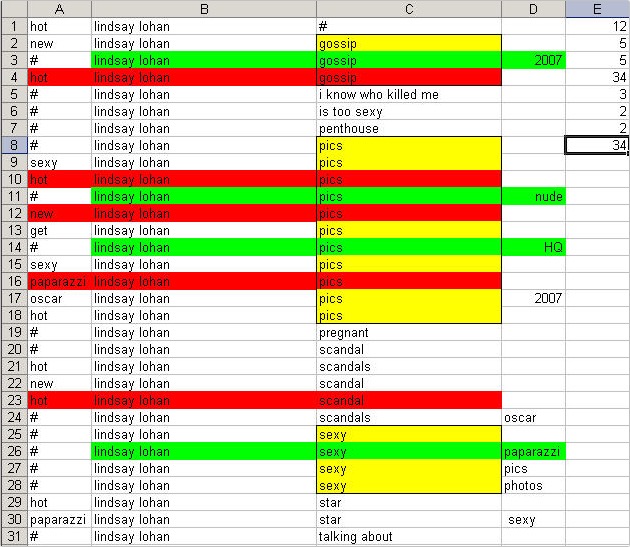Click red gossip cell in row 4

(x=409, y=77)
